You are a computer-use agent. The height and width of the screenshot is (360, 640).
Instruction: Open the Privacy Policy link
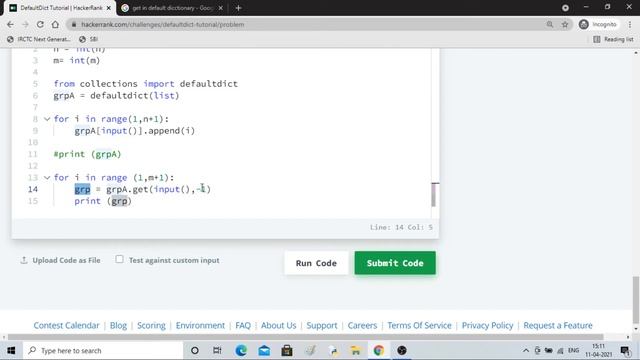tap(487, 325)
